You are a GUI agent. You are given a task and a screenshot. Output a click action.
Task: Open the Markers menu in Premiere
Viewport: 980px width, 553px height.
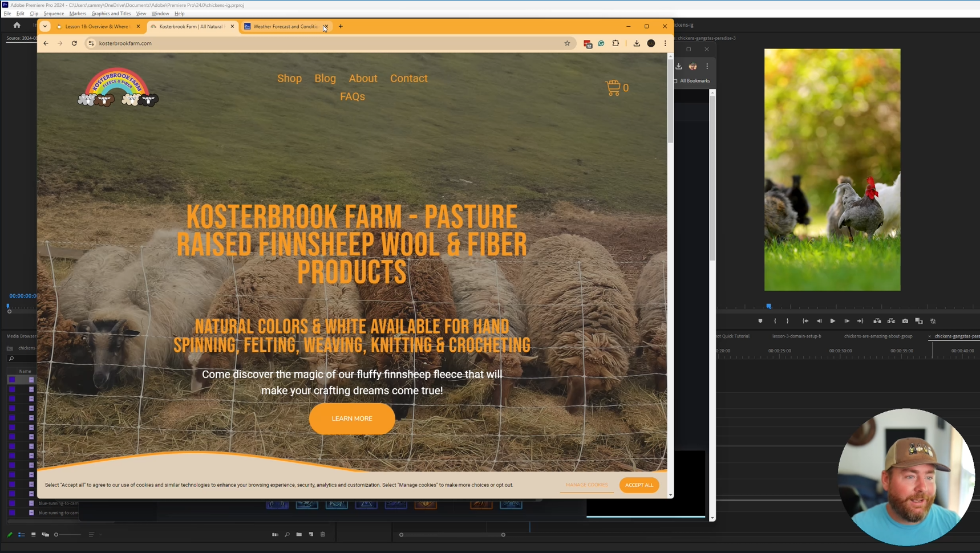point(78,14)
